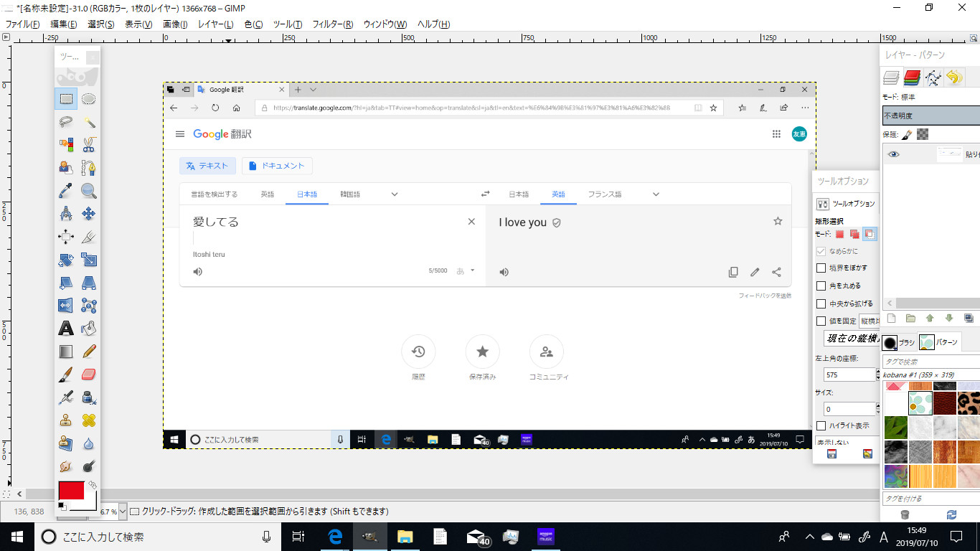Click the new layer icon in Layers panel
Image resolution: width=980 pixels, height=551 pixels.
(892, 318)
